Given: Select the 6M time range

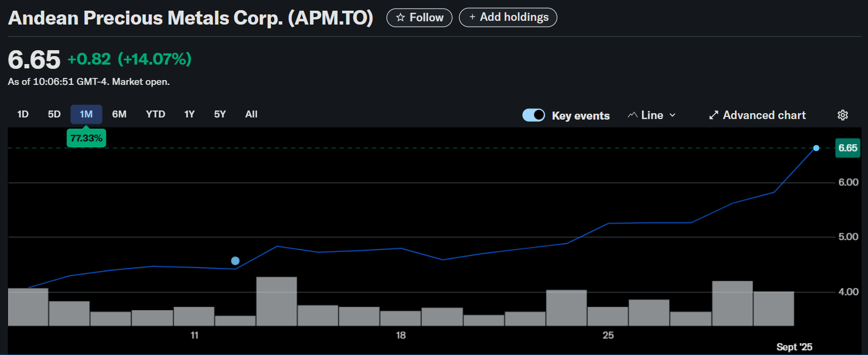Looking at the screenshot, I should click(x=119, y=114).
